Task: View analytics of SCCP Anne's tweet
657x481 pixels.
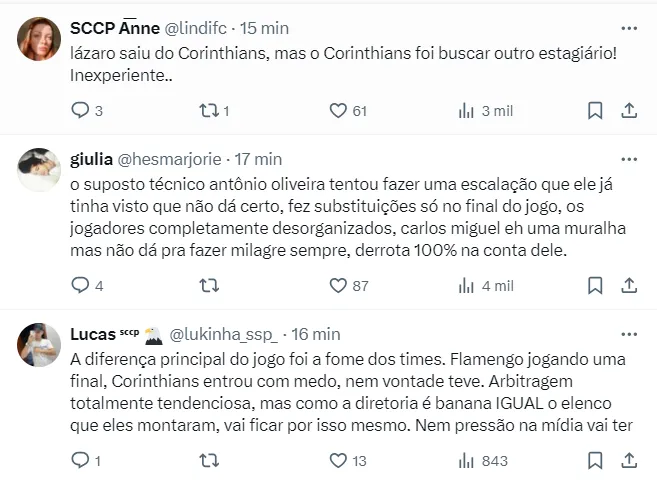Action: coord(466,111)
